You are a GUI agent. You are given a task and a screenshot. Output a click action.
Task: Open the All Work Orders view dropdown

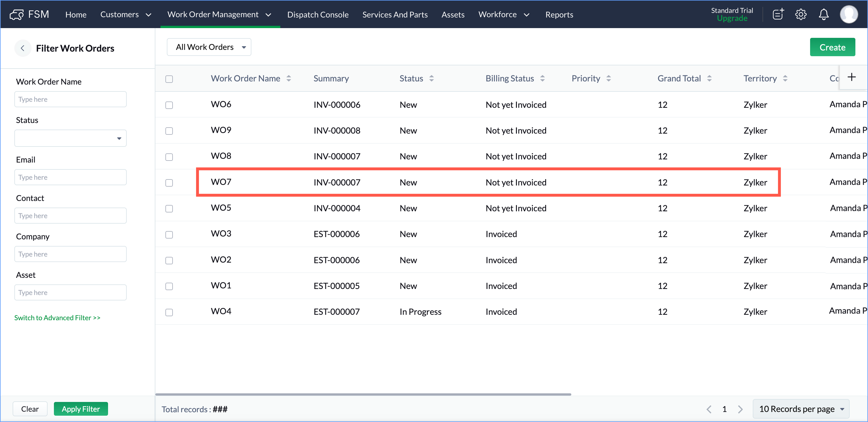pyautogui.click(x=209, y=47)
